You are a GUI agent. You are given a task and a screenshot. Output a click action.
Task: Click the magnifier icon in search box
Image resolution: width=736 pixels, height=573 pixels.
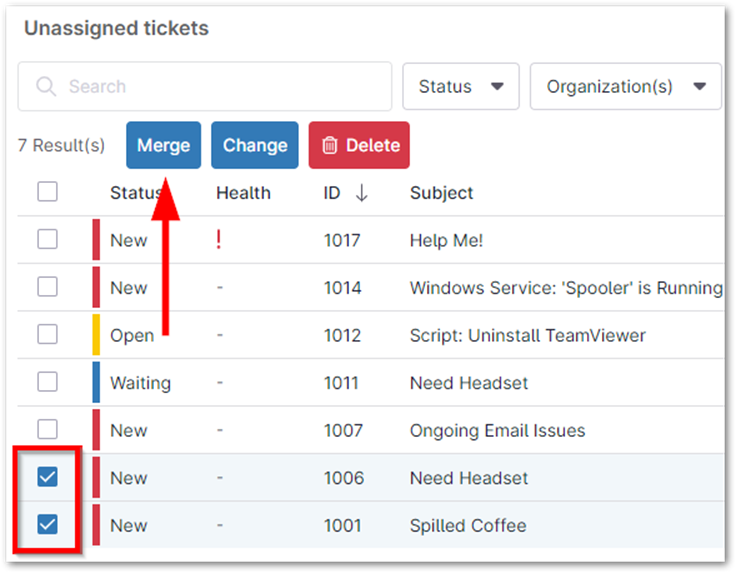tap(45, 87)
